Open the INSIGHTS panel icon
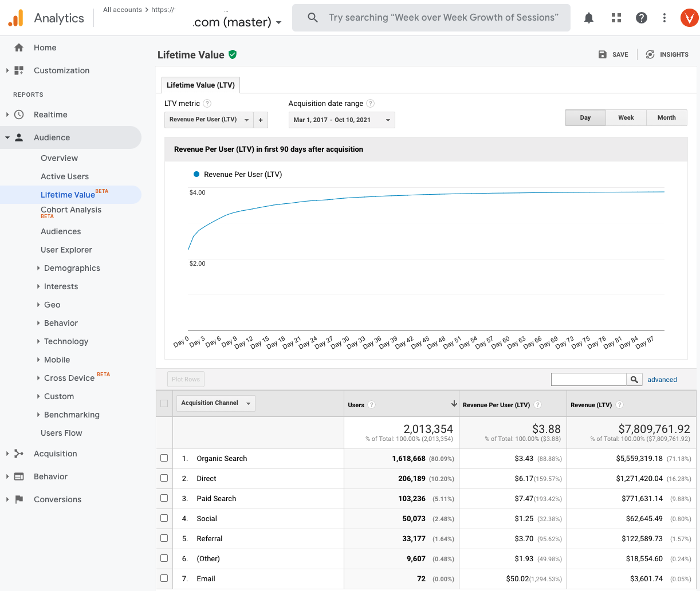Viewport: 700px width, 591px height. coord(650,54)
